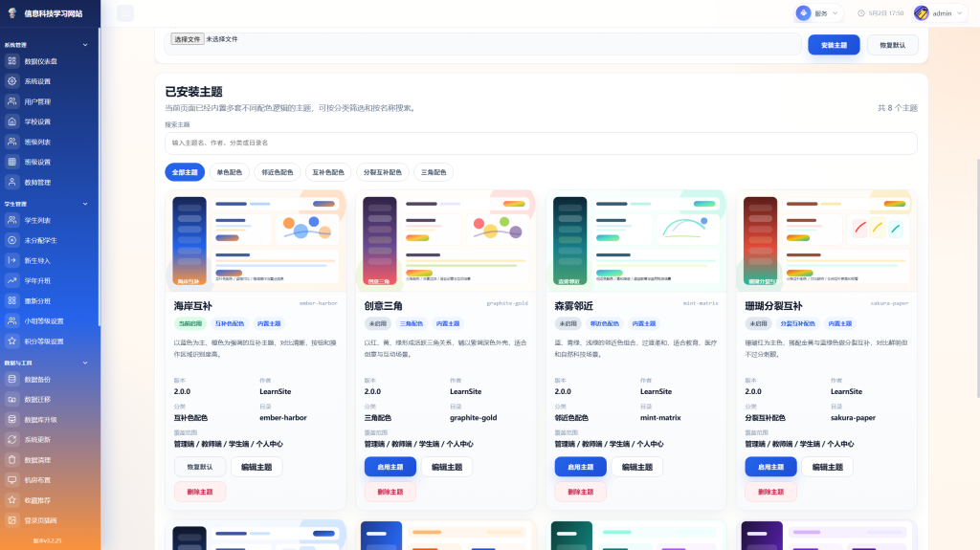Delete the 创意三角 theme
This screenshot has height=550, width=980.
pyautogui.click(x=390, y=492)
